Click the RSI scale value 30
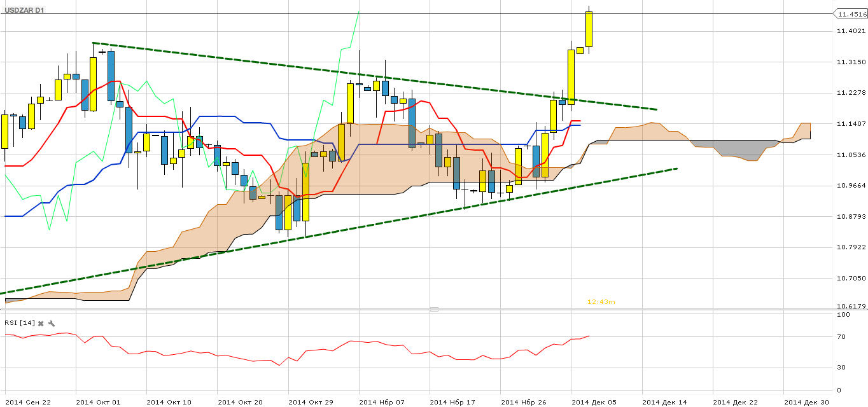Image resolution: width=868 pixels, height=407 pixels. tap(841, 367)
